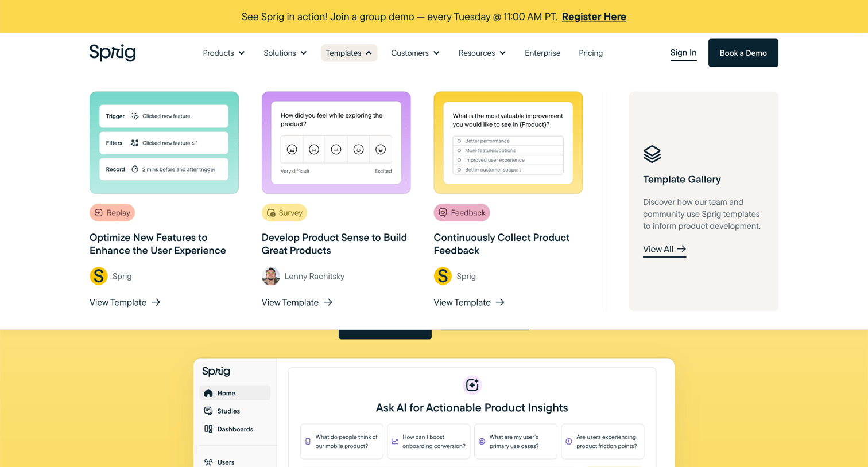This screenshot has height=467, width=868.
Task: Select the very difficult face emoji
Action: (292, 150)
